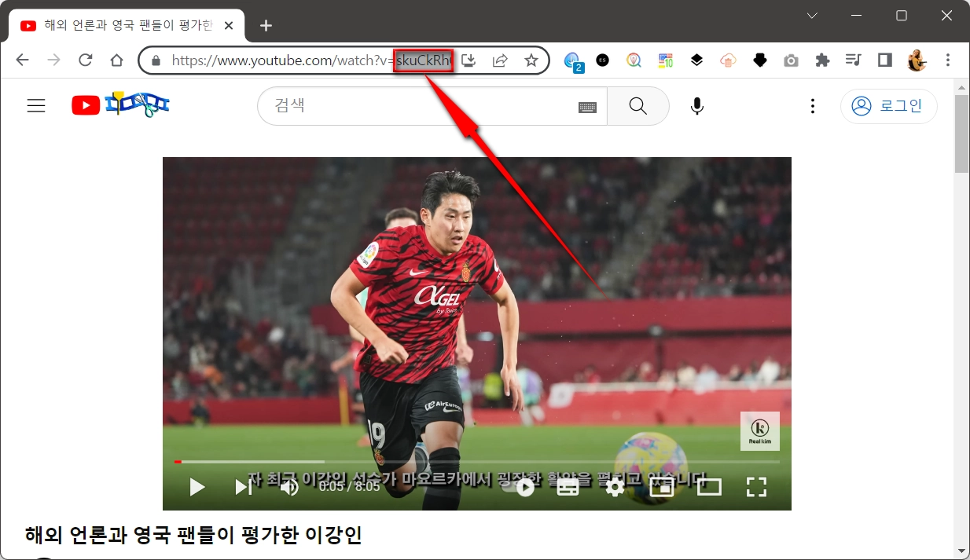Image resolution: width=970 pixels, height=560 pixels.
Task: Open the Chrome three-dot menu
Action: (948, 60)
